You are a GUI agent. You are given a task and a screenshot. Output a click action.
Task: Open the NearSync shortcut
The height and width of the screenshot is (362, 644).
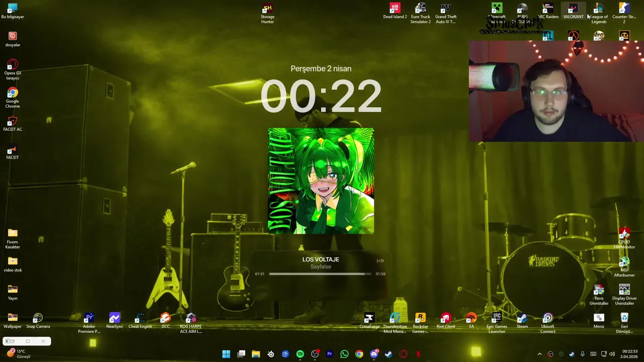pyautogui.click(x=115, y=321)
